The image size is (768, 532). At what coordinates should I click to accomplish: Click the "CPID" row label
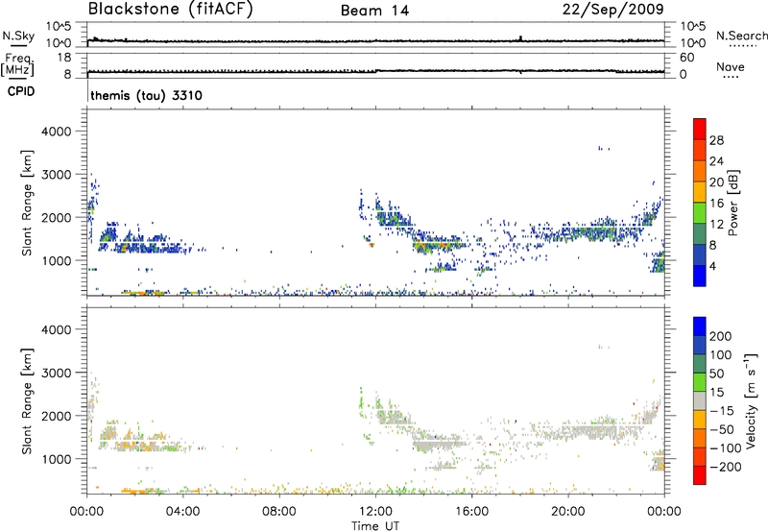pos(21,91)
